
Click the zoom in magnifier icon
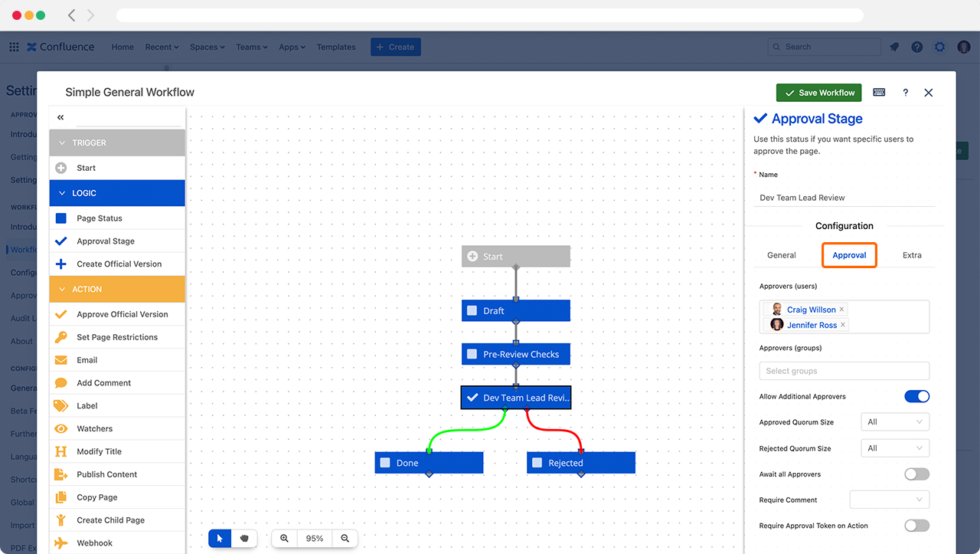[284, 539]
